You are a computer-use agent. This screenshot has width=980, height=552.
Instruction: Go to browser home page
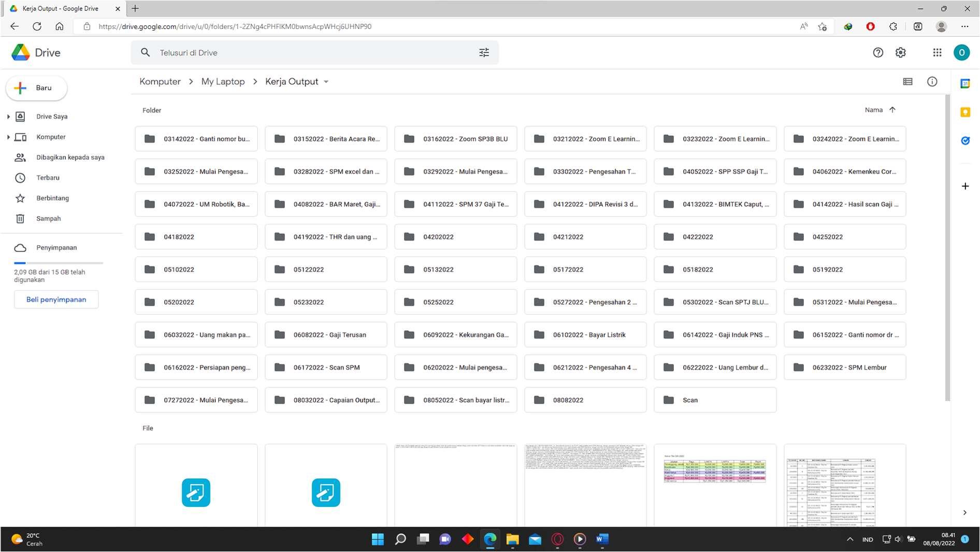coord(60,26)
